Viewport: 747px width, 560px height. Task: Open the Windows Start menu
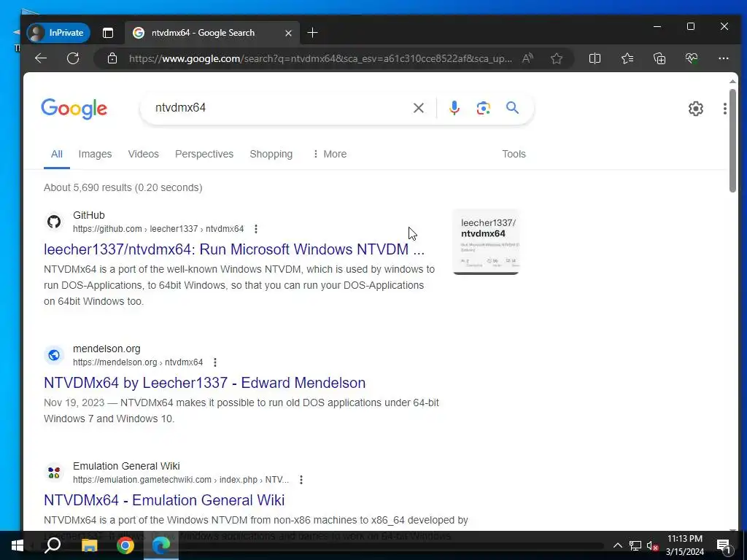[18, 545]
